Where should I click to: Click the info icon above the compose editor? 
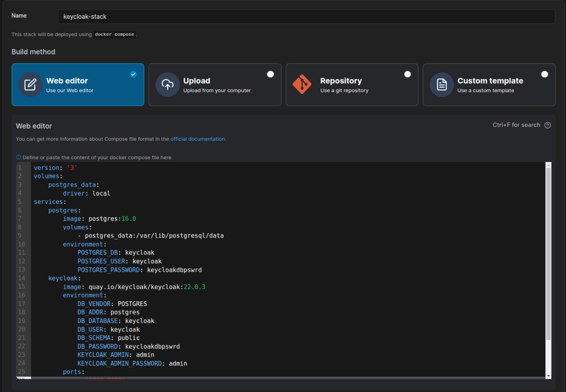pos(19,157)
